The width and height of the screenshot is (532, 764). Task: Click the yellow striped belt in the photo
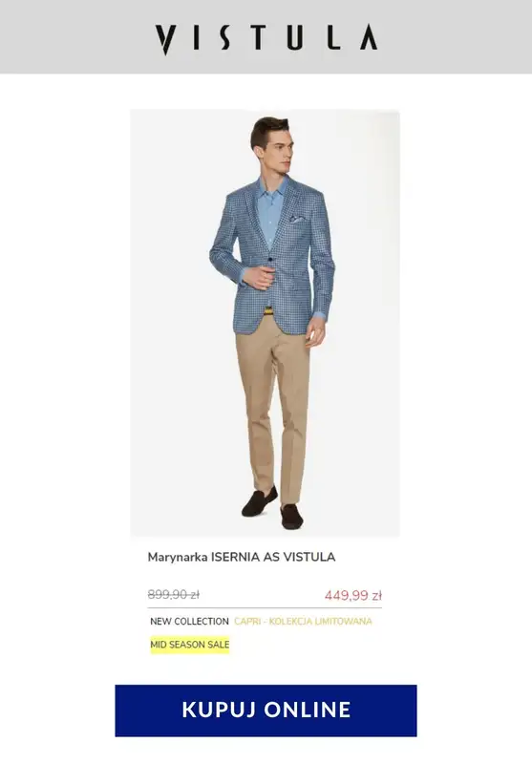(x=268, y=311)
